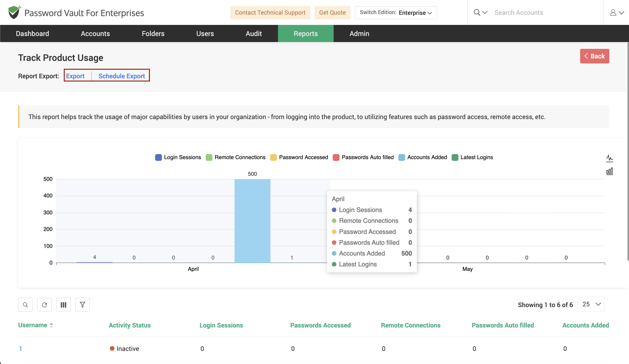Screen dimensions: 629x364
Task: Select the Reports tab
Action: 306,33
